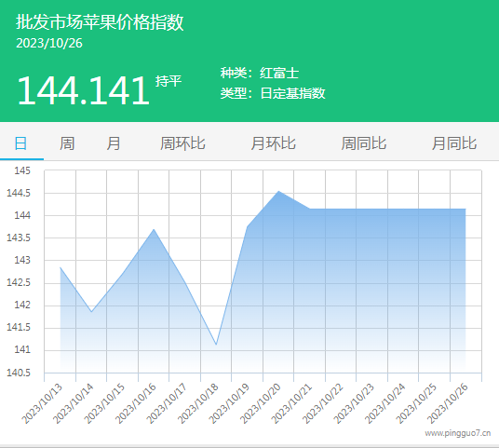Select the 日 daily tab
Screen dimensions: 499x448
click(21, 143)
